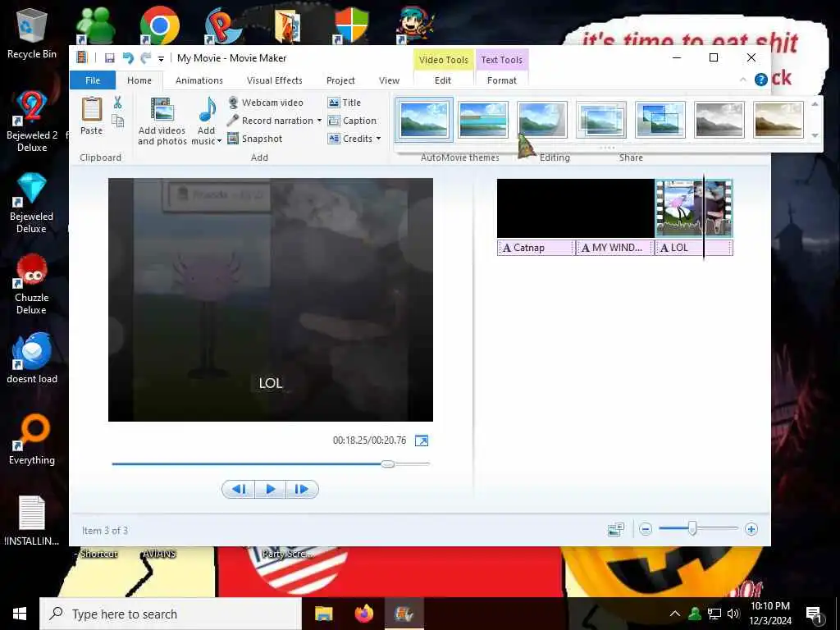The width and height of the screenshot is (840, 630).
Task: Open Customize Quick Access Toolbar dropdown
Action: pos(161,59)
